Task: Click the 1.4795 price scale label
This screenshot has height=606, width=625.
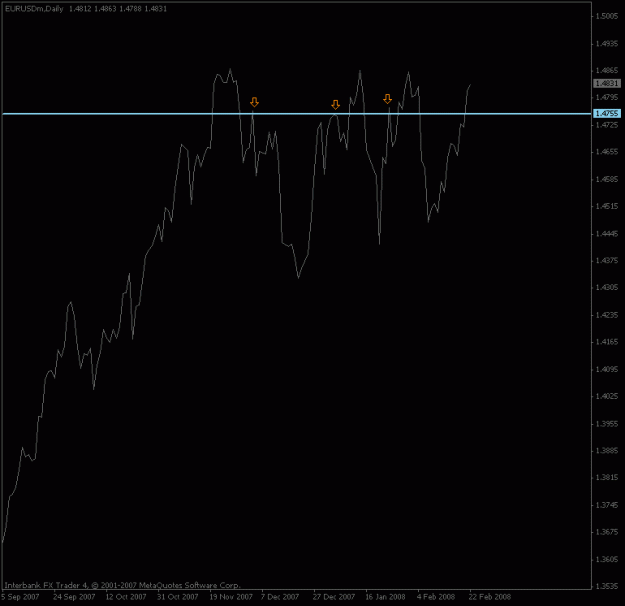Action: pos(607,97)
